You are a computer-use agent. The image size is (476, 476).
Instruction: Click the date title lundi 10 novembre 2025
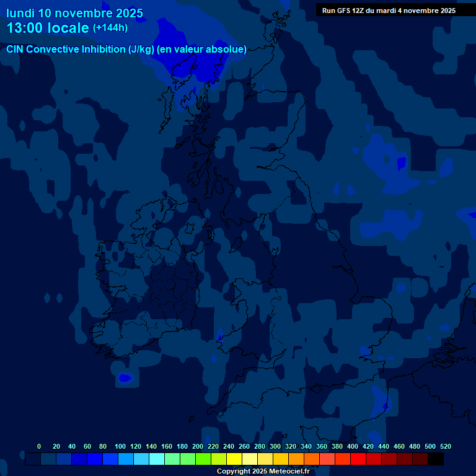pos(74,13)
